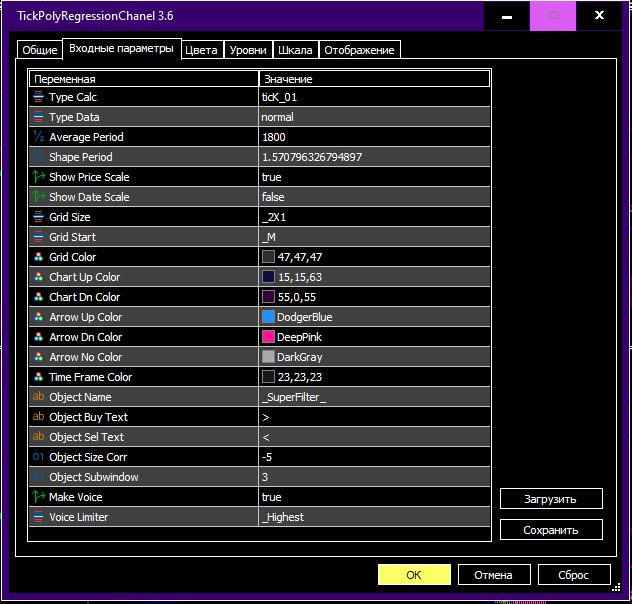Click the boolean arrow icon beside Make Voice
This screenshot has width=632, height=604.
pyautogui.click(x=38, y=497)
